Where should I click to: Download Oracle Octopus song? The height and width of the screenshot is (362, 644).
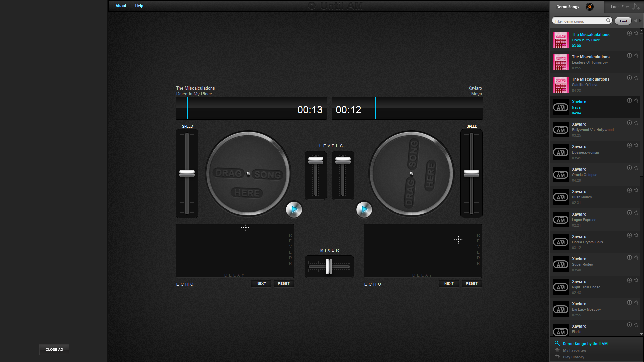coord(629,168)
